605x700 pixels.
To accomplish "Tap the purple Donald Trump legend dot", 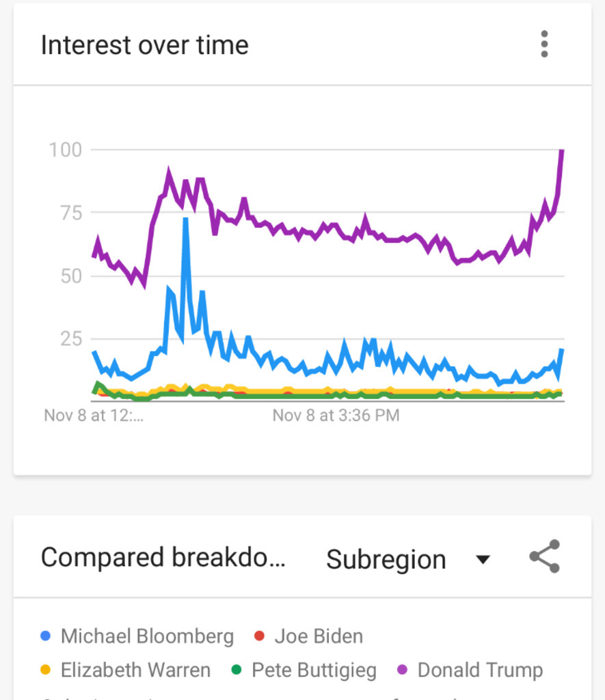I will 402,670.
